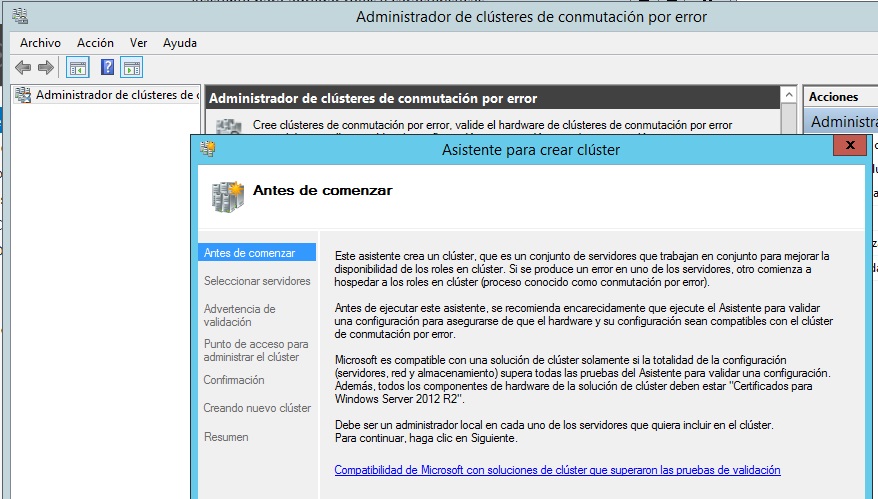Open the Ayuda menu

pyautogui.click(x=180, y=43)
